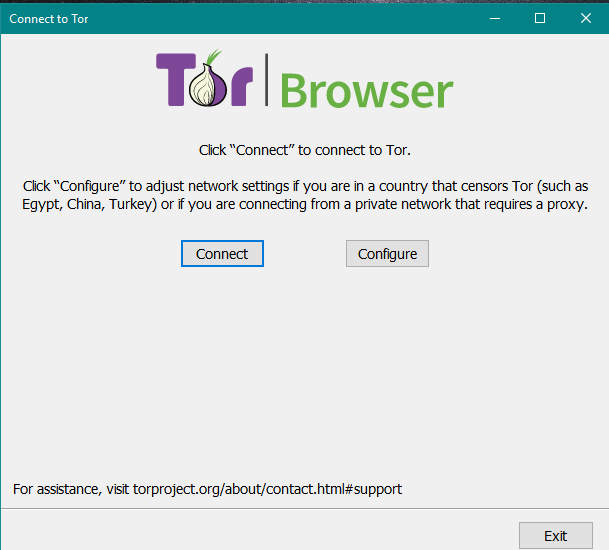Click the purple letter T in logo

click(x=174, y=80)
